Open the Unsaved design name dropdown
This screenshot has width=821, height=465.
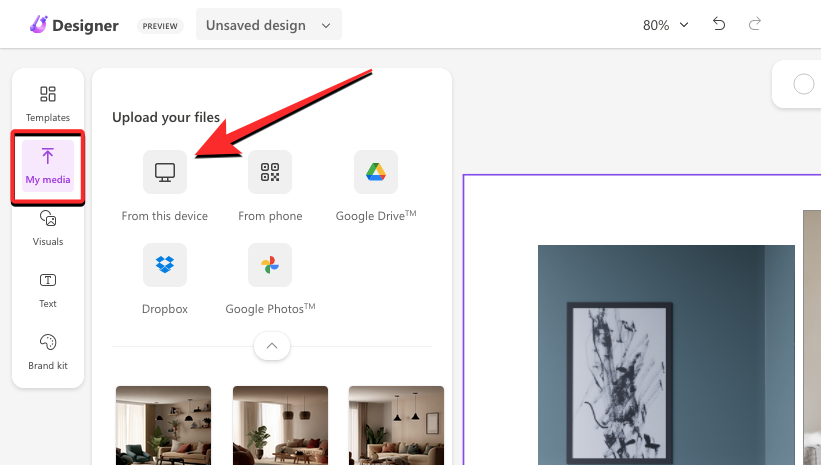pyautogui.click(x=269, y=25)
